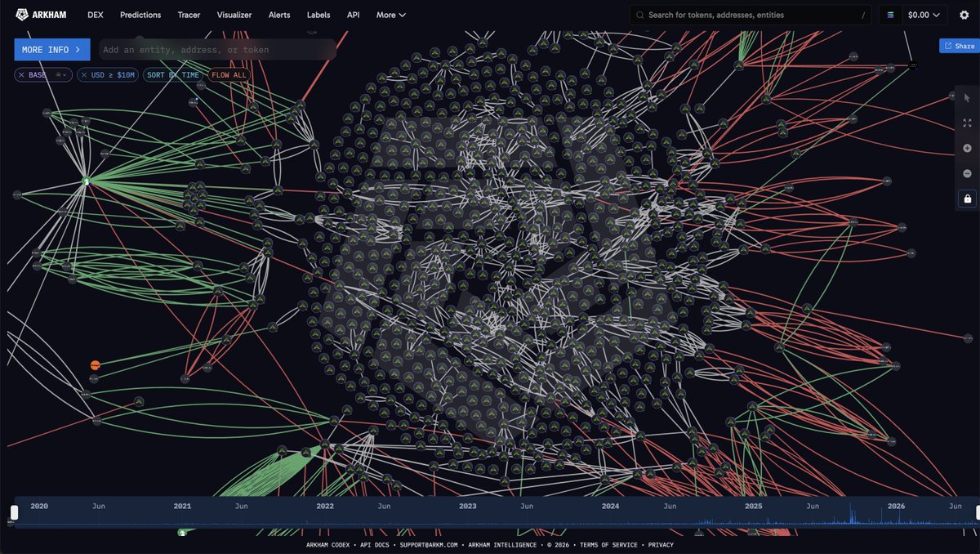Click the portfolio stack icon beside $0.00
Image resolution: width=980 pixels, height=554 pixels.
click(890, 15)
